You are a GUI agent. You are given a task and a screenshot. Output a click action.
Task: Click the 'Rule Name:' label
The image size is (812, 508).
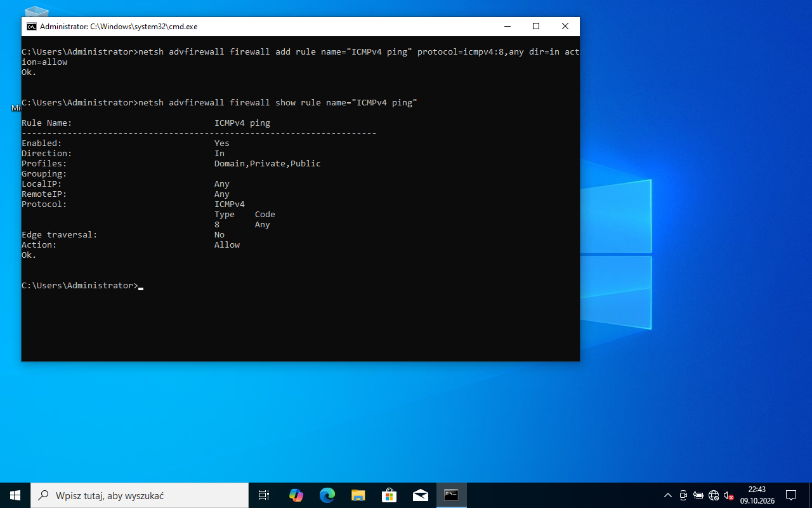47,123
